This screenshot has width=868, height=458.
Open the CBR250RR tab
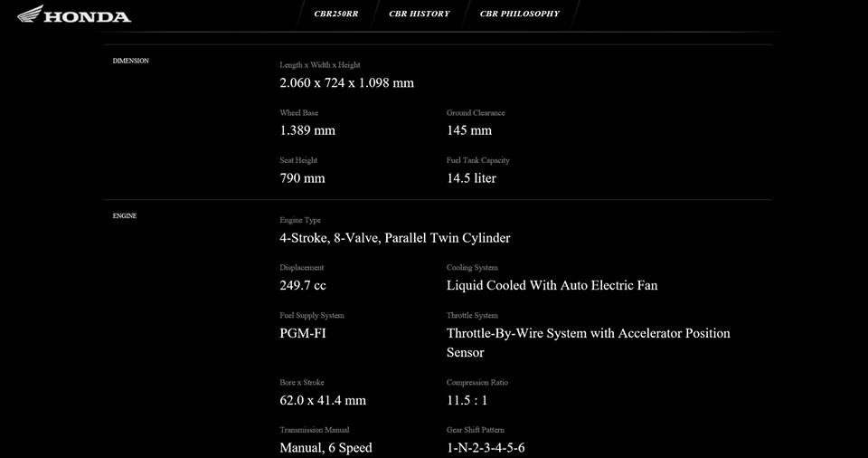point(336,14)
